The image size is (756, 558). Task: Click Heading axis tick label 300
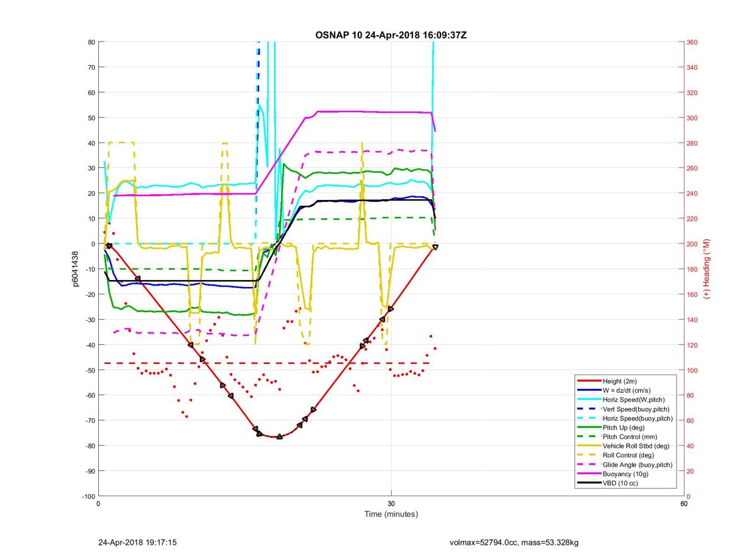[692, 118]
